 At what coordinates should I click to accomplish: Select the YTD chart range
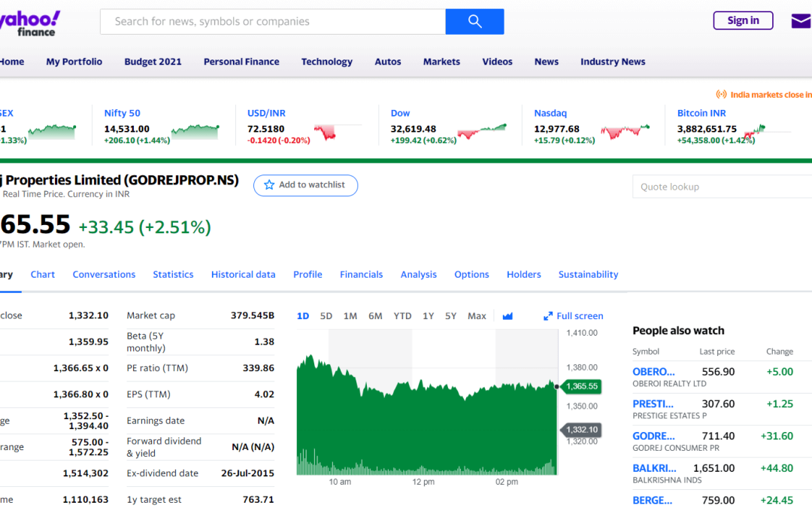coord(402,315)
